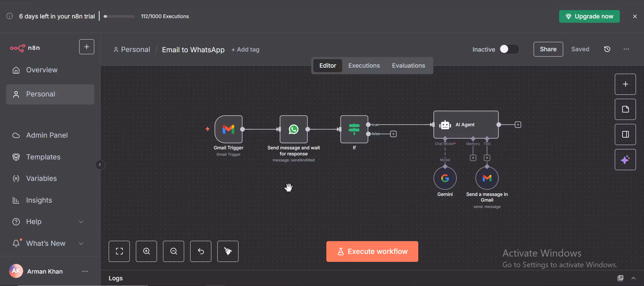Expand the Logs panel chevron
Image resolution: width=644 pixels, height=286 pixels.
[x=633, y=278]
